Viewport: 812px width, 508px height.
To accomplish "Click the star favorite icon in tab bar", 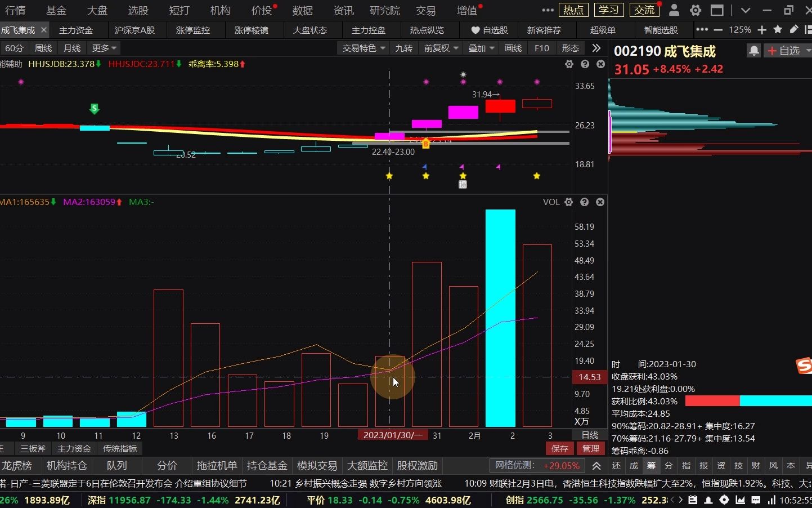I will [778, 29].
